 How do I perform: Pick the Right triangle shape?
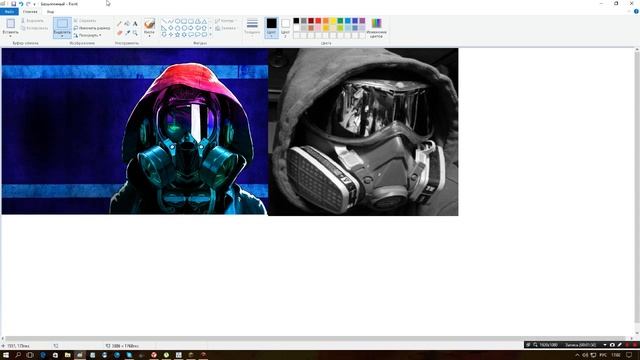coord(164,28)
